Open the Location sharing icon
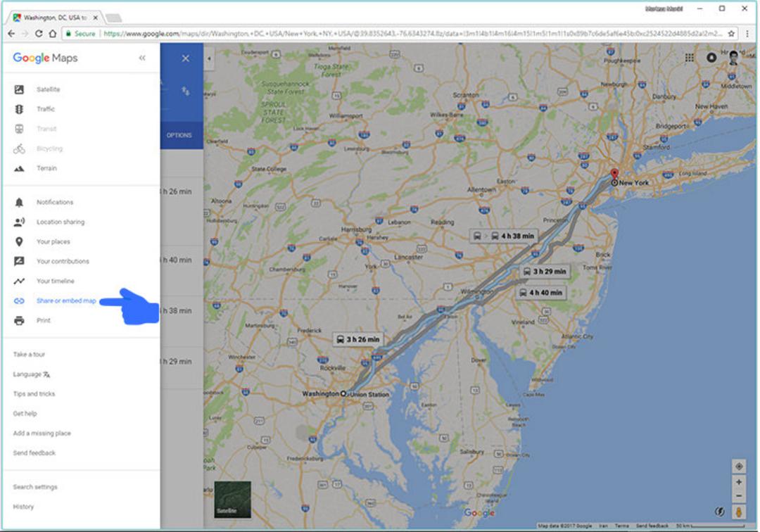The width and height of the screenshot is (760, 532). [x=19, y=222]
